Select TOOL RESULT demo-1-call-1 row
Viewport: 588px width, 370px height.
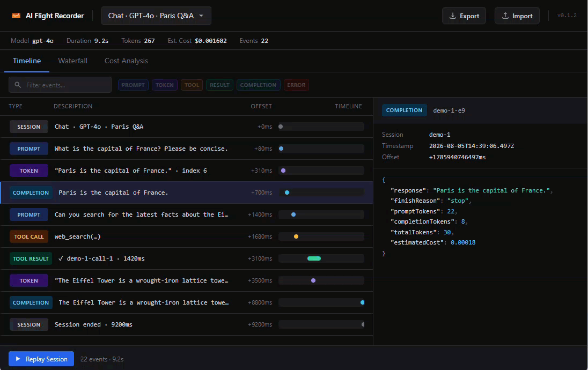(x=186, y=258)
